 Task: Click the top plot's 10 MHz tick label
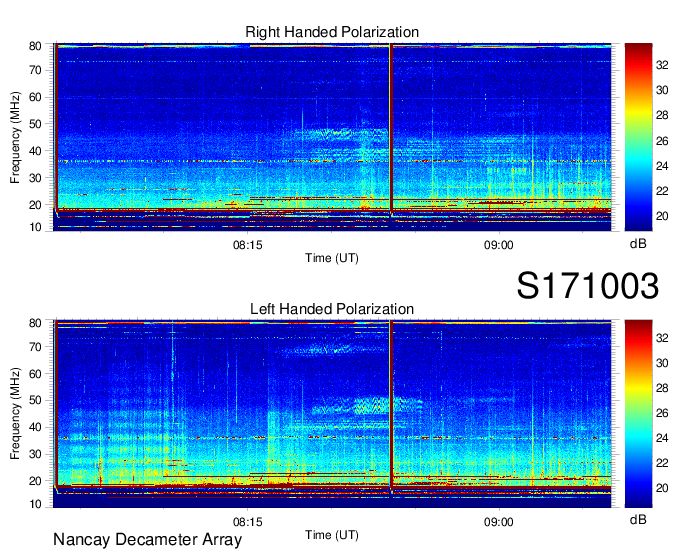[35, 227]
